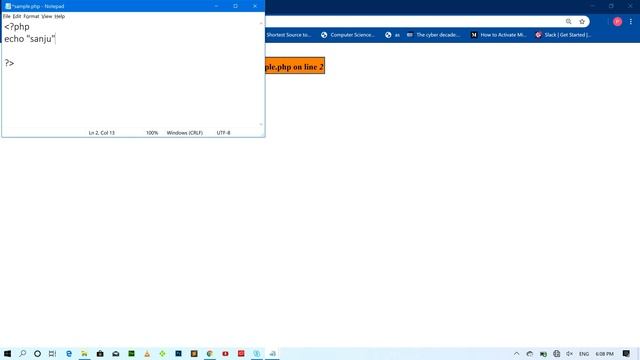Click 'Ln 2, Col 13' in Notepad status bar
The image size is (640, 360).
coord(102,133)
